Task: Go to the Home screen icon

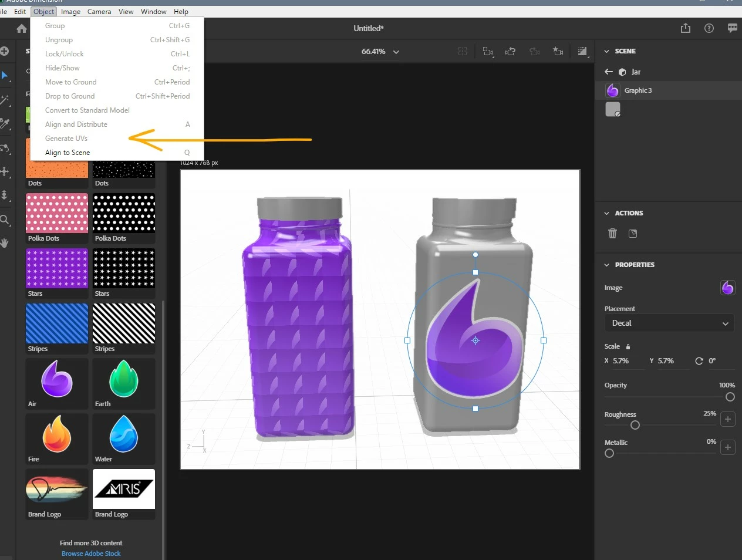Action: tap(22, 28)
